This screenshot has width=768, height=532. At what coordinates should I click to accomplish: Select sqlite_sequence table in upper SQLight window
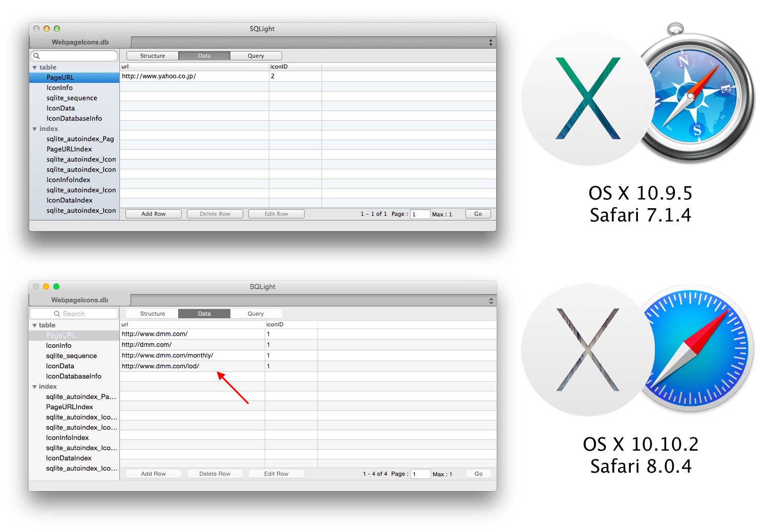click(74, 98)
